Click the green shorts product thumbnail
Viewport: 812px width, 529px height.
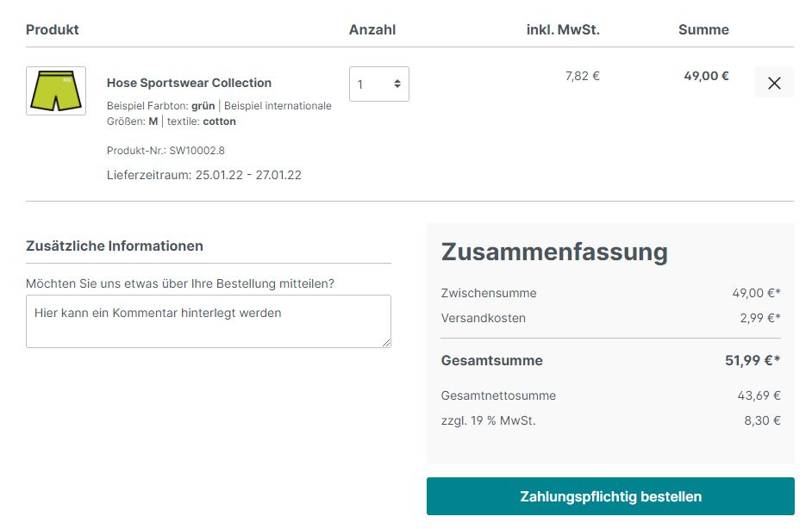(56, 90)
